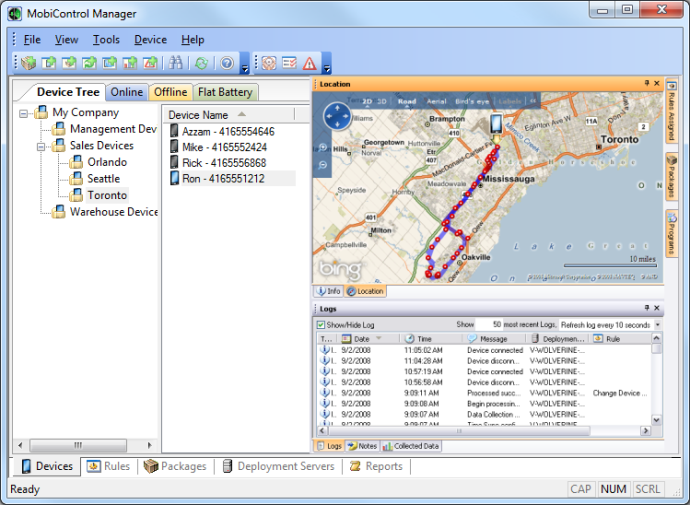Image resolution: width=690 pixels, height=505 pixels.
Task: Open the Tools menu
Action: pos(106,40)
